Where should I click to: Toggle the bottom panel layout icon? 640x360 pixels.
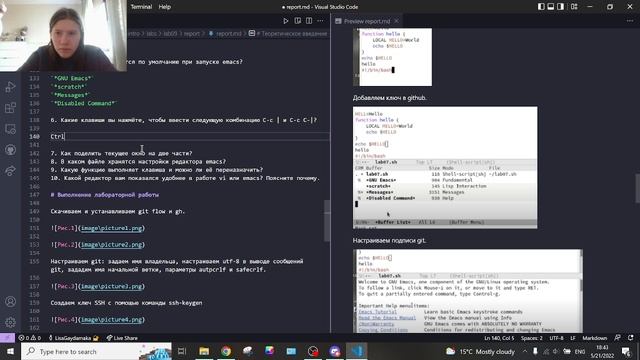551,7
